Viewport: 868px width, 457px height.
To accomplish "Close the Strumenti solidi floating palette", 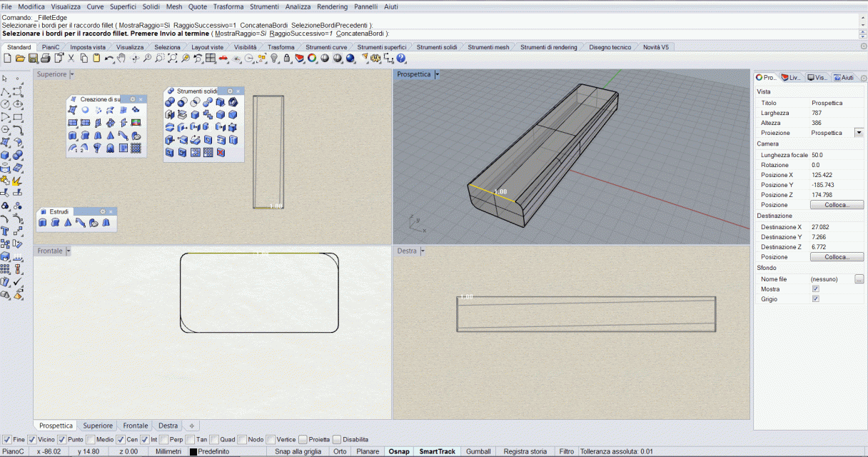I will [x=240, y=91].
